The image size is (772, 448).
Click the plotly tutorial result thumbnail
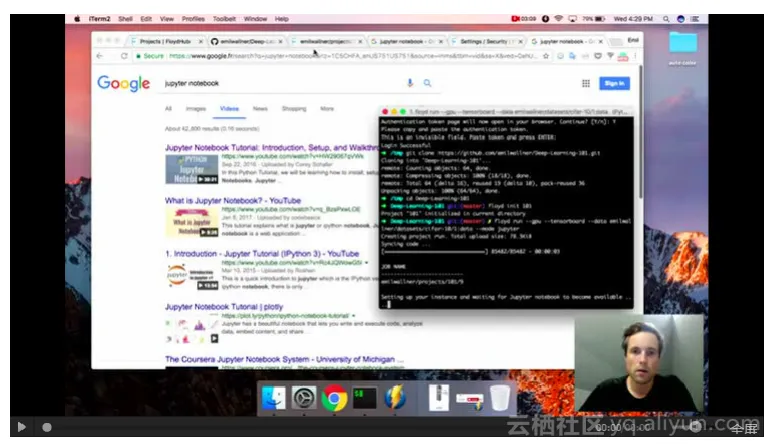tap(192, 331)
